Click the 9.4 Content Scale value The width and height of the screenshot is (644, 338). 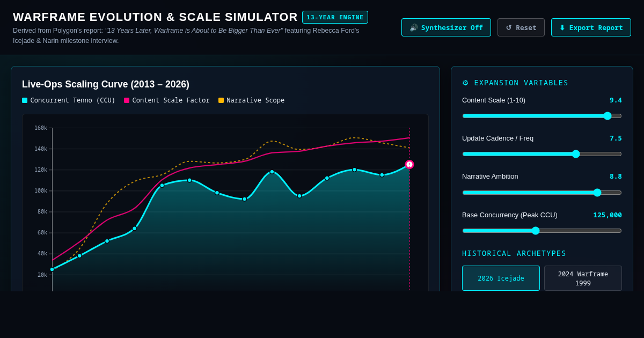[x=616, y=100]
